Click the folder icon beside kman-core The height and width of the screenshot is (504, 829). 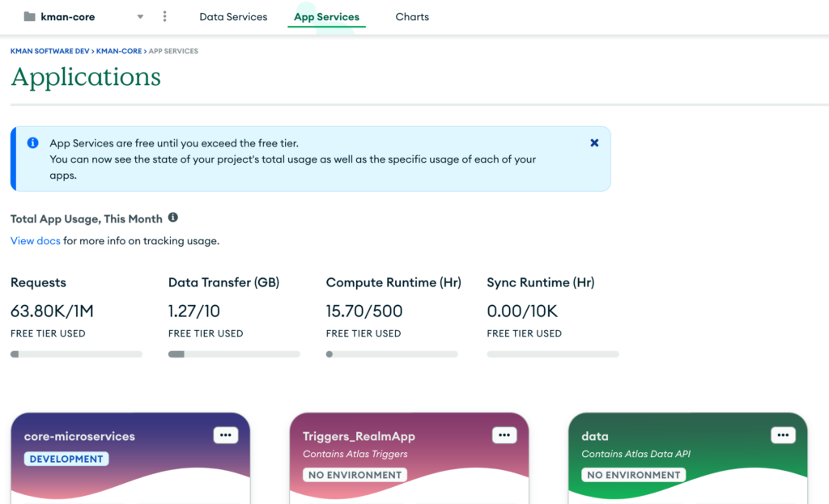[x=30, y=17]
